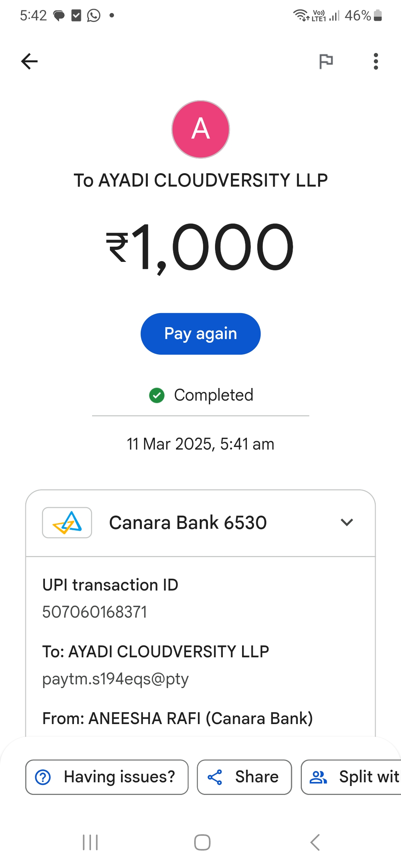401x868 pixels.
Task: Tap the flag report icon
Action: [x=326, y=61]
